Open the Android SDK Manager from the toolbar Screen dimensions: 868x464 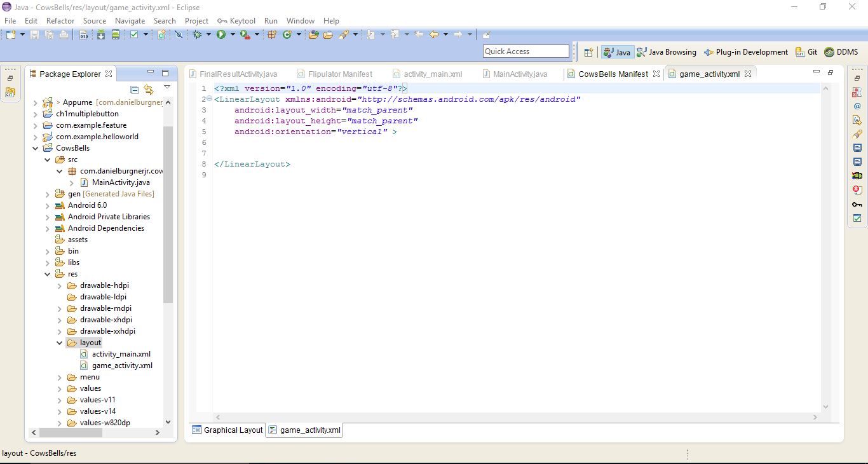click(100, 35)
